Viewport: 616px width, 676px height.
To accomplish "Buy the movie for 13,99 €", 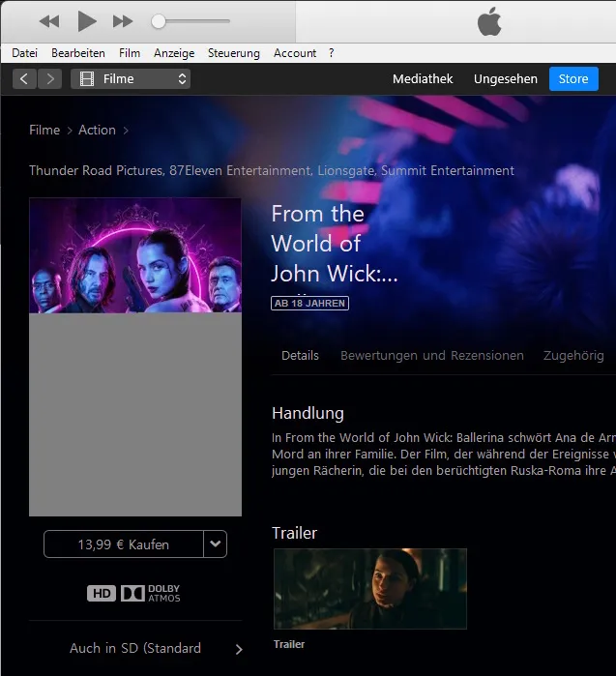I will coord(123,544).
